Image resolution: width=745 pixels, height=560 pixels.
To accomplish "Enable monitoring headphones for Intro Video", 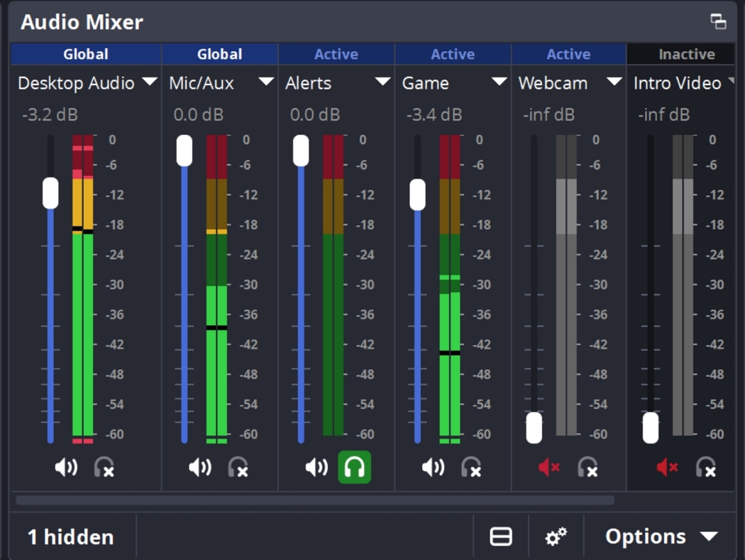I will (705, 468).
